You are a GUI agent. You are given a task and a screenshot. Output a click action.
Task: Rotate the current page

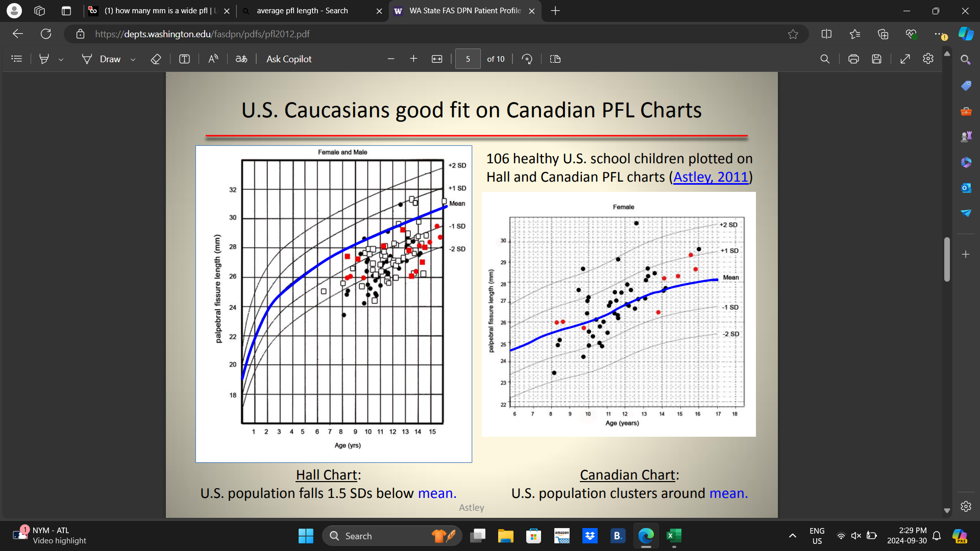coord(527,59)
